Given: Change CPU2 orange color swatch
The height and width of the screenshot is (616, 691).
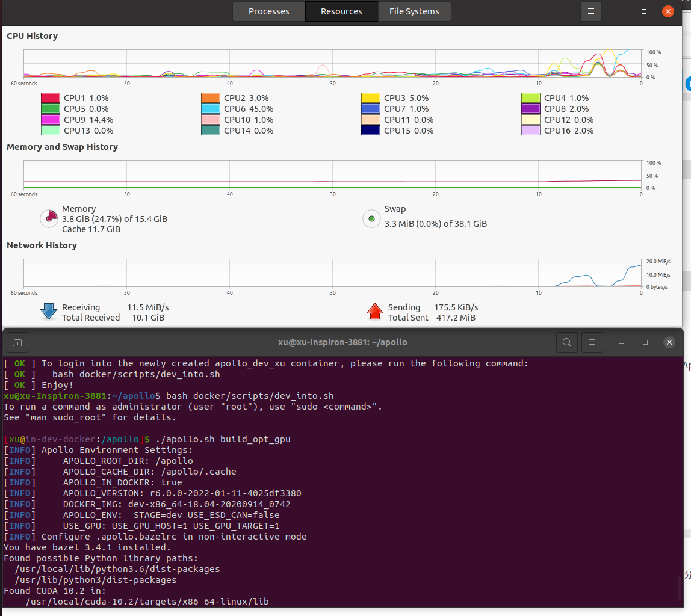Looking at the screenshot, I should point(211,97).
